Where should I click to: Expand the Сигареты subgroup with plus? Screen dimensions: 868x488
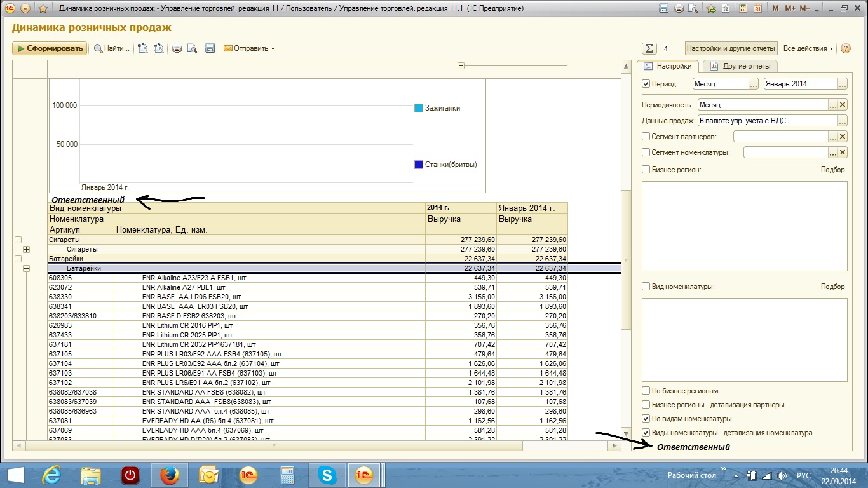point(27,250)
